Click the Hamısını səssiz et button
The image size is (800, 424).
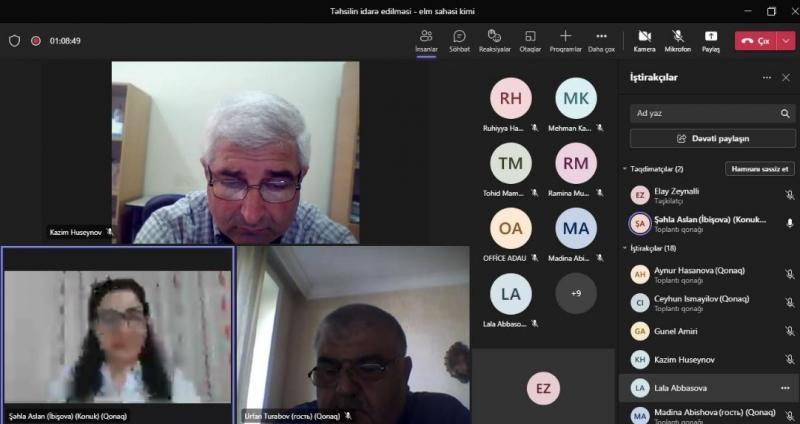pyautogui.click(x=760, y=169)
